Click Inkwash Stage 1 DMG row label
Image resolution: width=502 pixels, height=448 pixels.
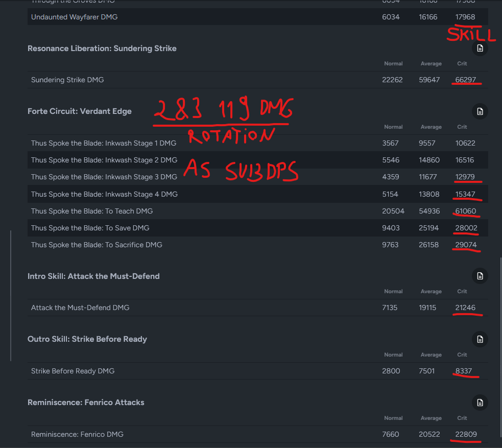pos(103,143)
